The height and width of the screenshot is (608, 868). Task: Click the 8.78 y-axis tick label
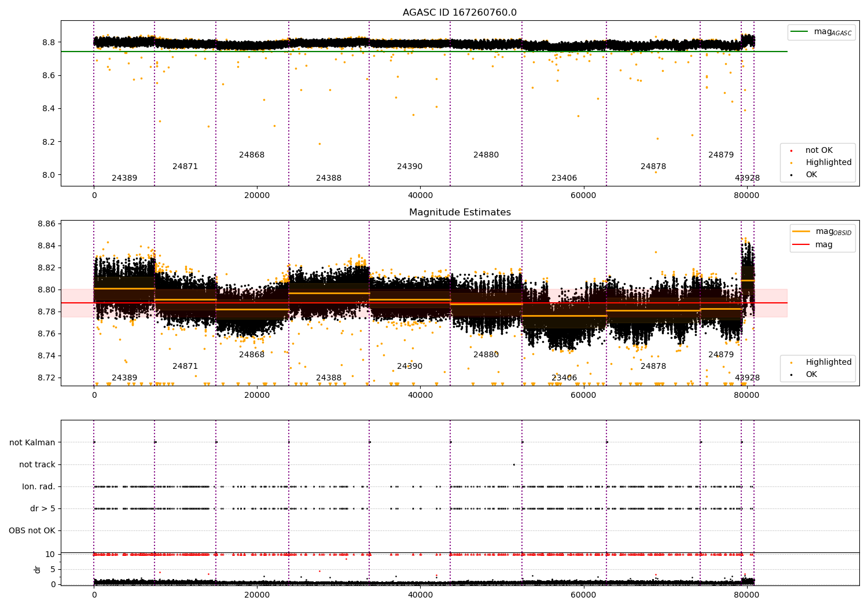point(46,312)
